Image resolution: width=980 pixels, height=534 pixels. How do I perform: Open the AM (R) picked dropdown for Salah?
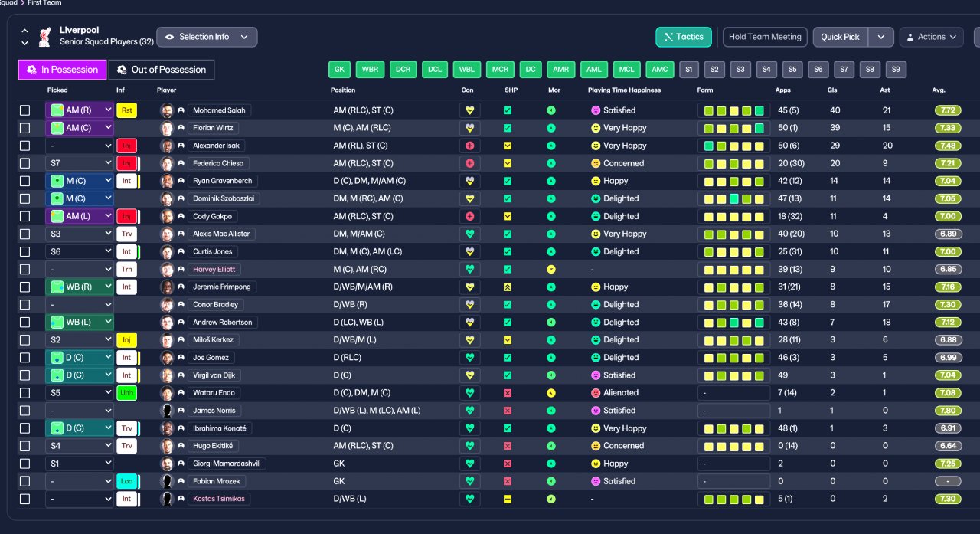pyautogui.click(x=80, y=110)
